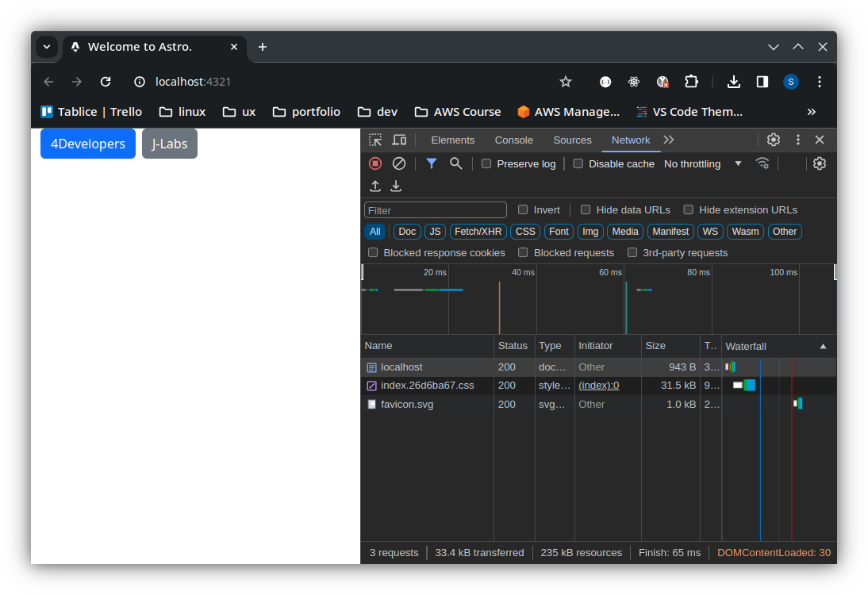Filter requests by JS type

pos(435,232)
